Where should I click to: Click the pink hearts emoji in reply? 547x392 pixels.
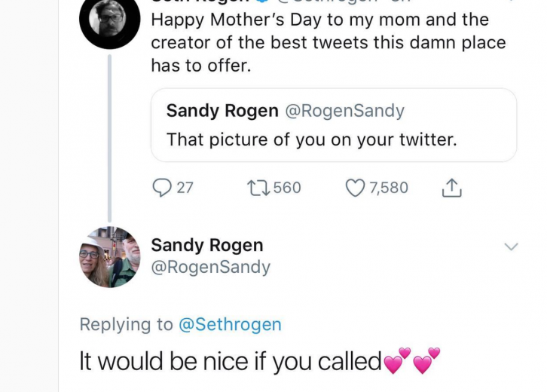click(x=412, y=360)
